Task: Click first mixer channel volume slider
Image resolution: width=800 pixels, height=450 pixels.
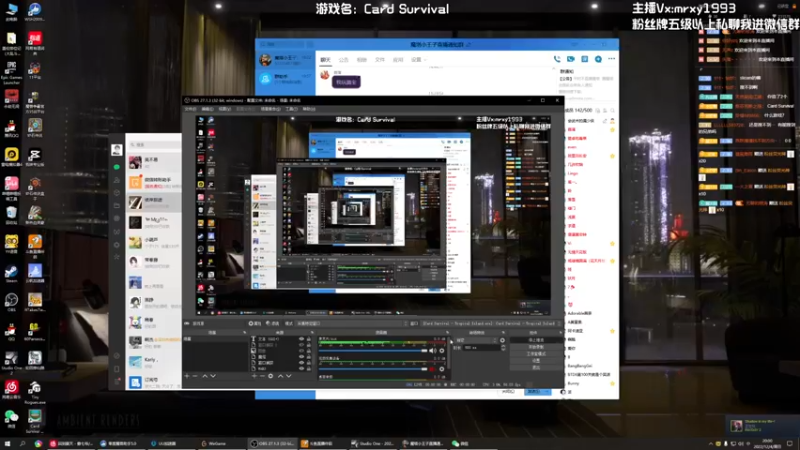Action: [x=373, y=351]
